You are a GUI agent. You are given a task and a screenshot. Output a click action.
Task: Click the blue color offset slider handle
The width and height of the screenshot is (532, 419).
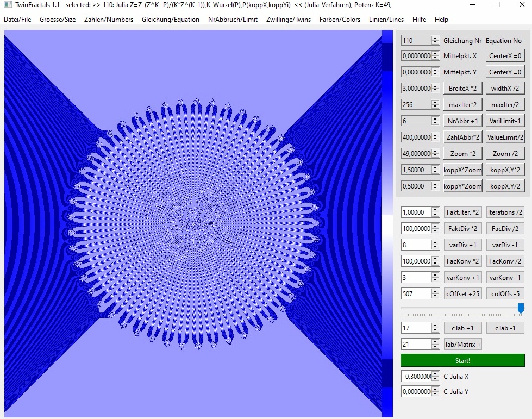click(521, 308)
